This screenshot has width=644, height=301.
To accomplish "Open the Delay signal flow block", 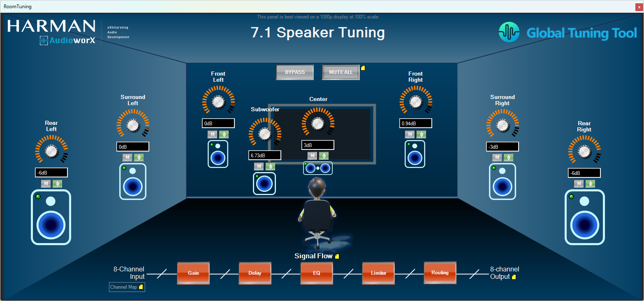I will click(255, 273).
